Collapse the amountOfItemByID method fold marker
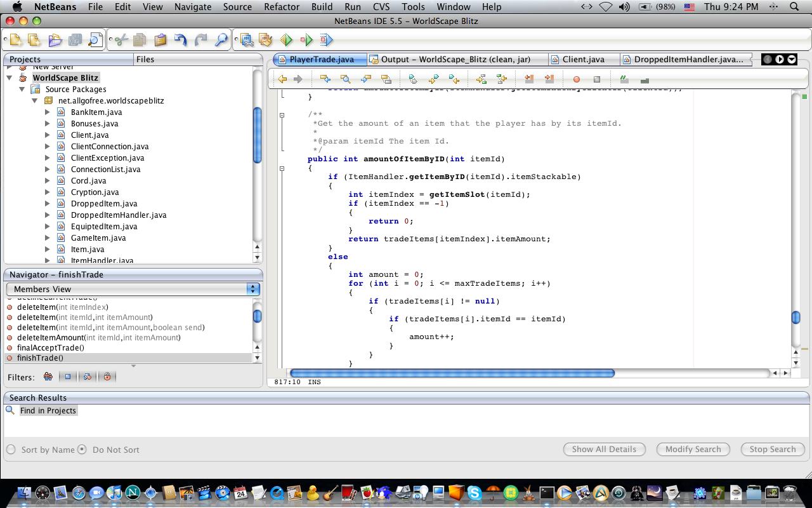This screenshot has width=812, height=508. coord(282,168)
